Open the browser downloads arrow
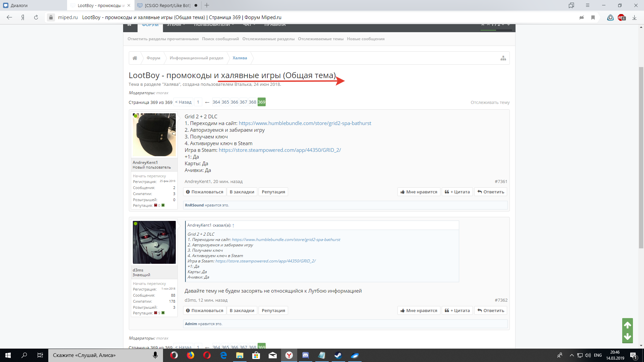The width and height of the screenshot is (644, 362). point(634,17)
